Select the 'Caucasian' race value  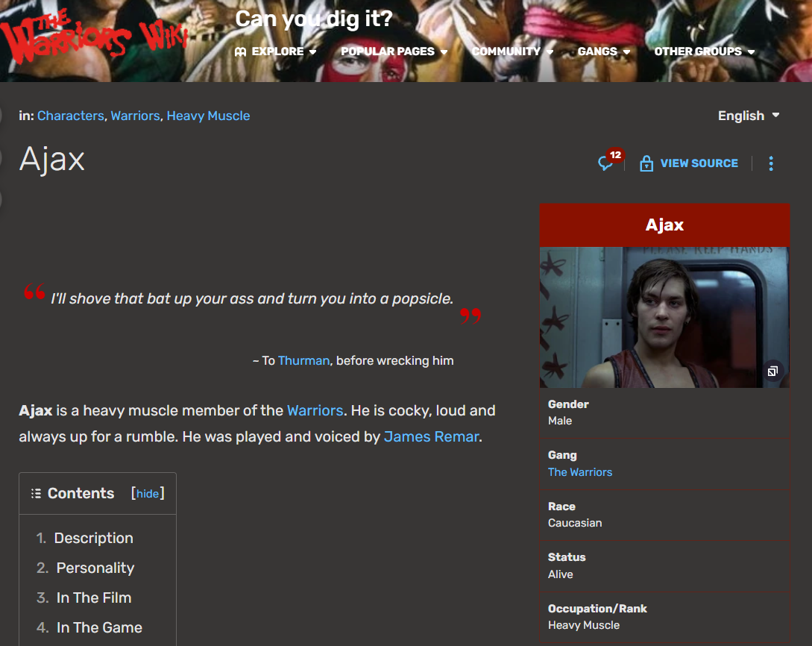575,523
